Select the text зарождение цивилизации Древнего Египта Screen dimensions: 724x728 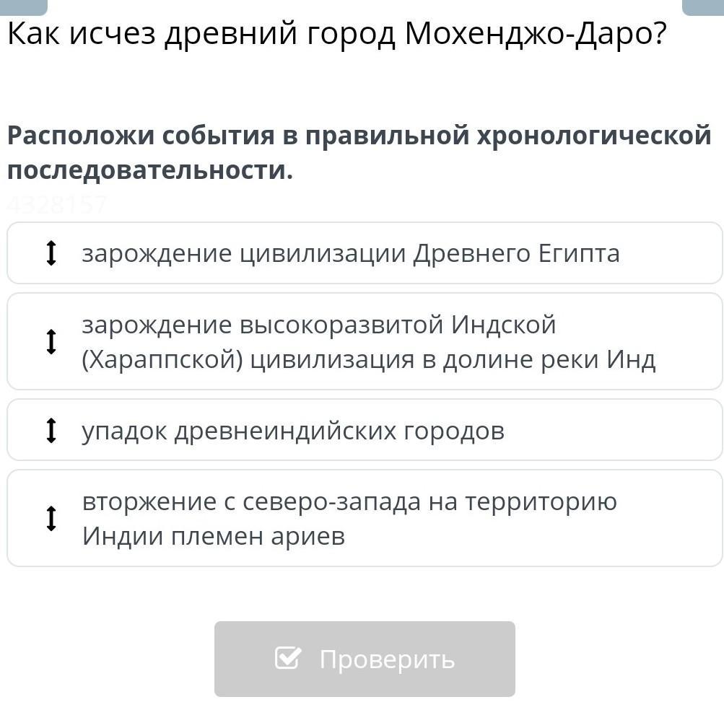pyautogui.click(x=351, y=254)
